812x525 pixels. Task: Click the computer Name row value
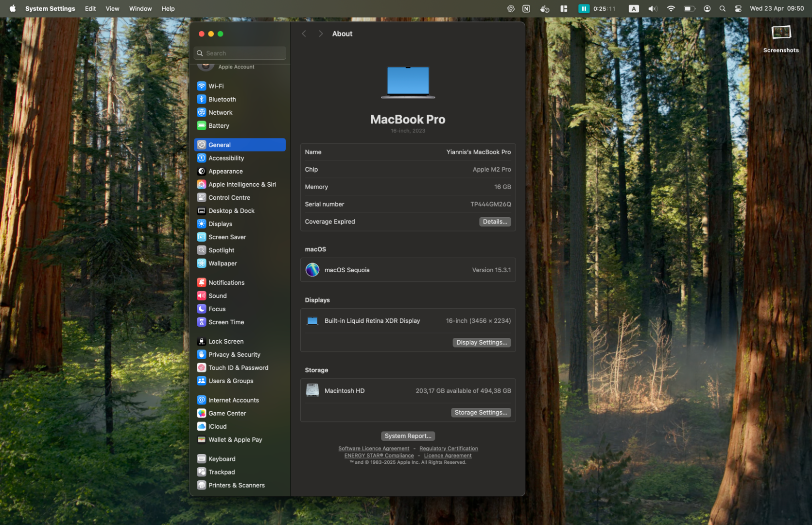point(479,152)
